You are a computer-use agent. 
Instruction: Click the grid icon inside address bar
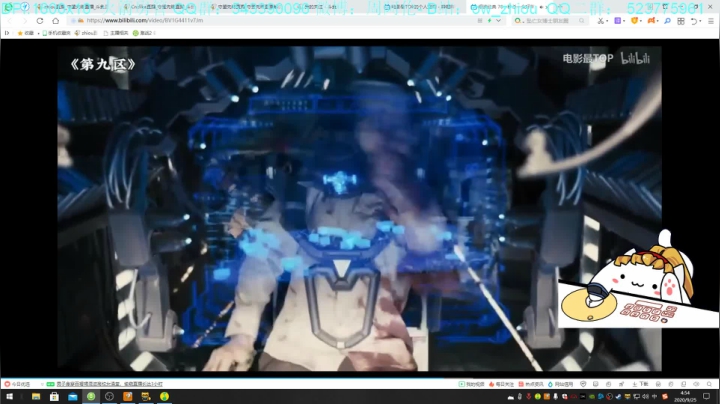coord(480,21)
